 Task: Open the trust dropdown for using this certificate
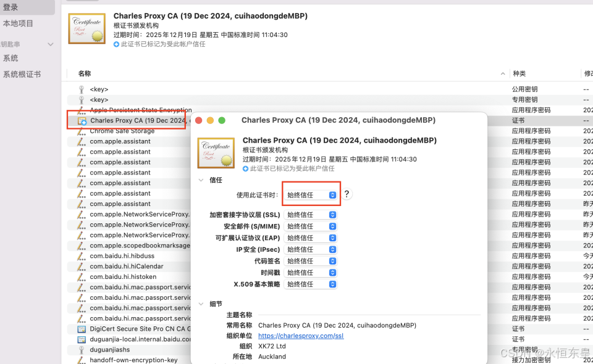click(310, 195)
